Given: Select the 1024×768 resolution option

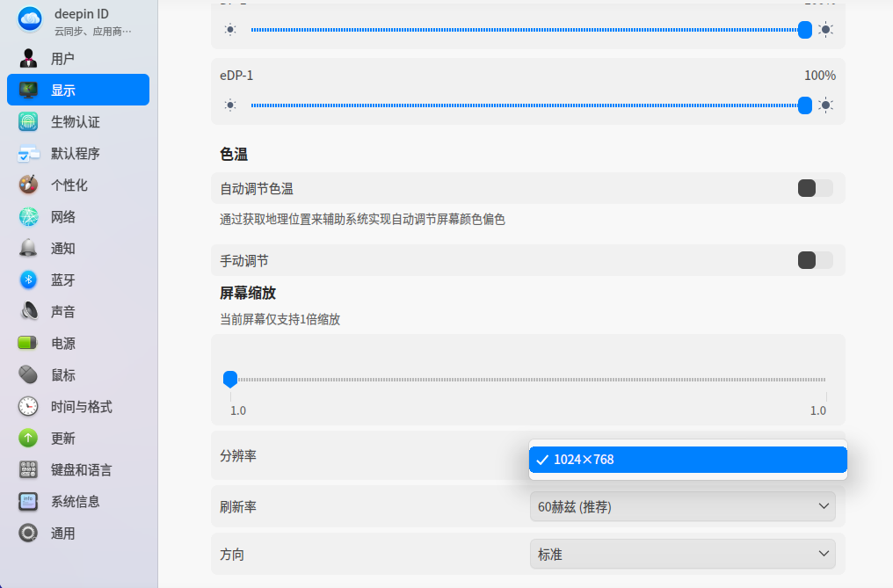Looking at the screenshot, I should tap(688, 459).
